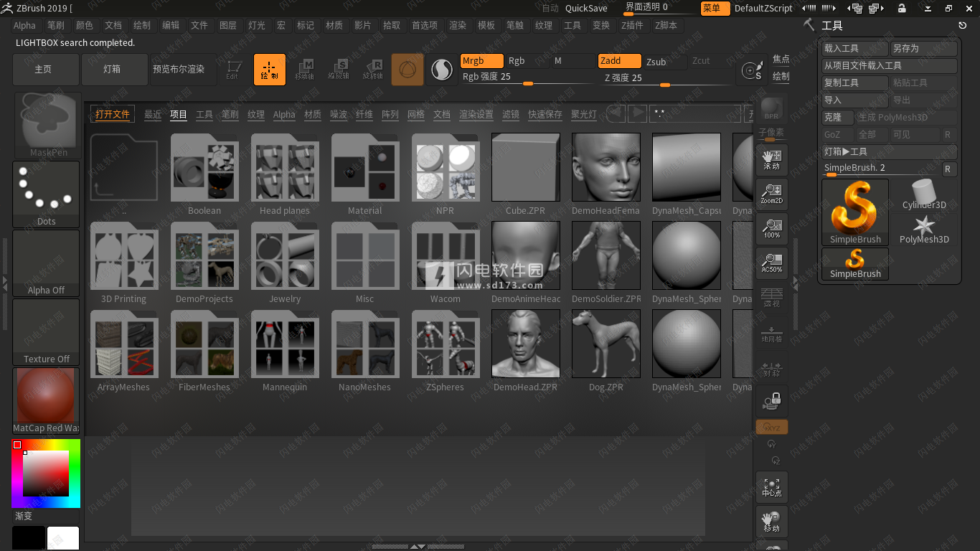The width and height of the screenshot is (980, 551).
Task: Open the 文件 file menu
Action: tap(199, 25)
